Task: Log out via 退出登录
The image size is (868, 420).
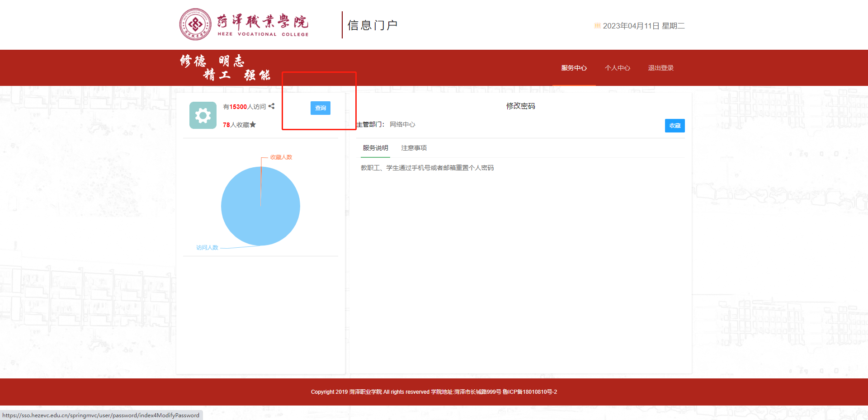Action: coord(660,68)
